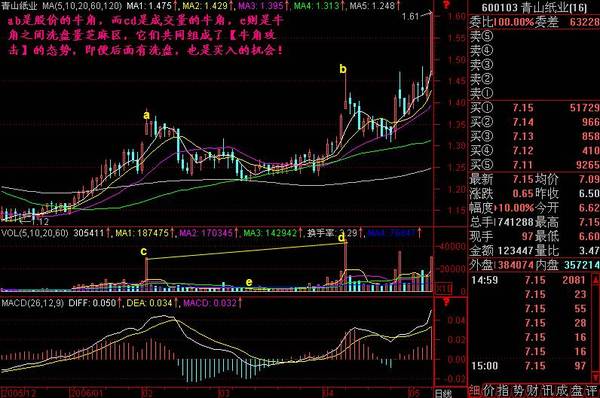Image resolution: width=600 pixels, height=398 pixels.
Task: Select the 买① bid row at 7.15
Action: (x=535, y=108)
